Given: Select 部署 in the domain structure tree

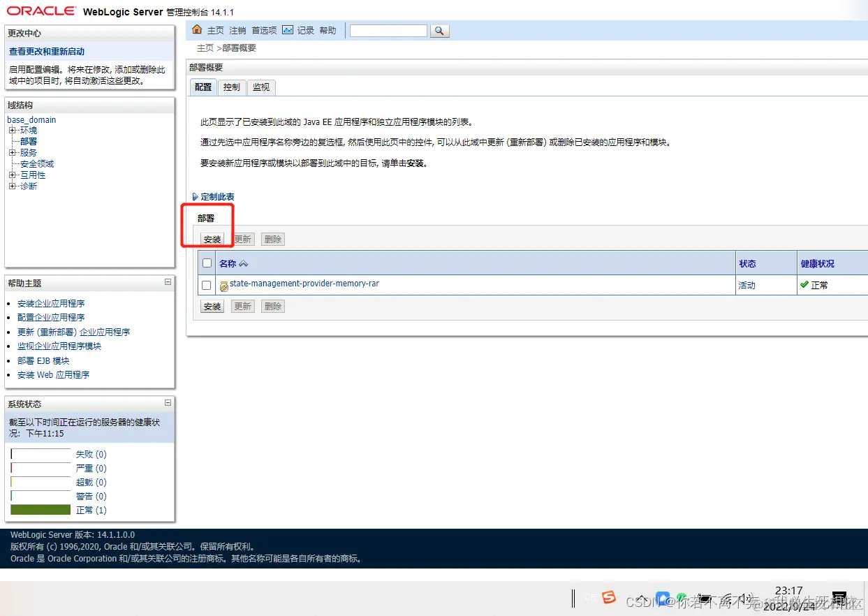Looking at the screenshot, I should (x=29, y=142).
